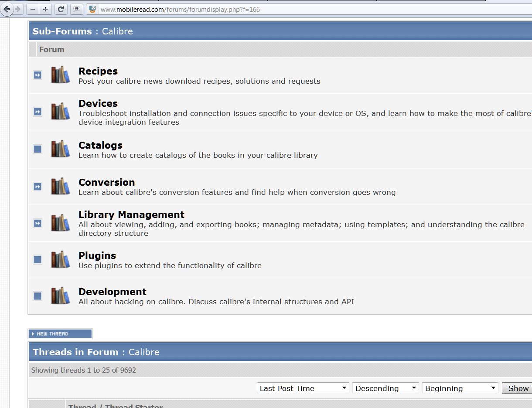Viewport: 532px width, 408px height.
Task: Click the books icon beside Recipes
Action: [x=60, y=75]
